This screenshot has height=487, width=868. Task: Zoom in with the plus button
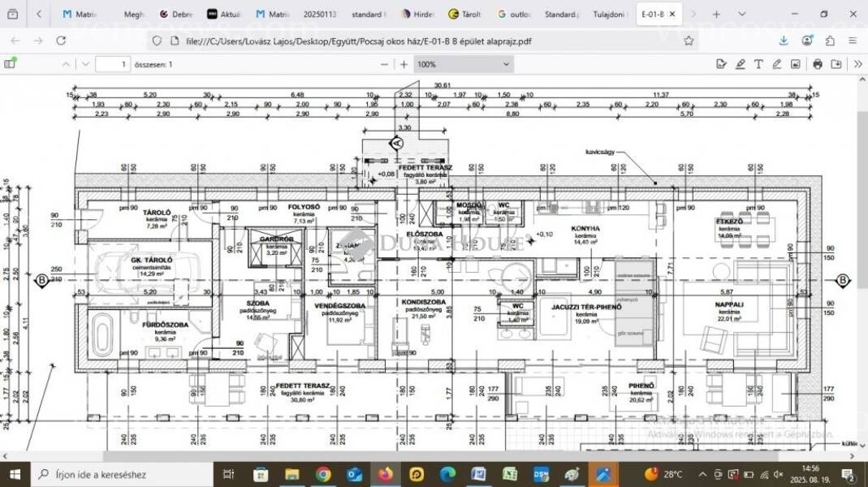pyautogui.click(x=404, y=64)
